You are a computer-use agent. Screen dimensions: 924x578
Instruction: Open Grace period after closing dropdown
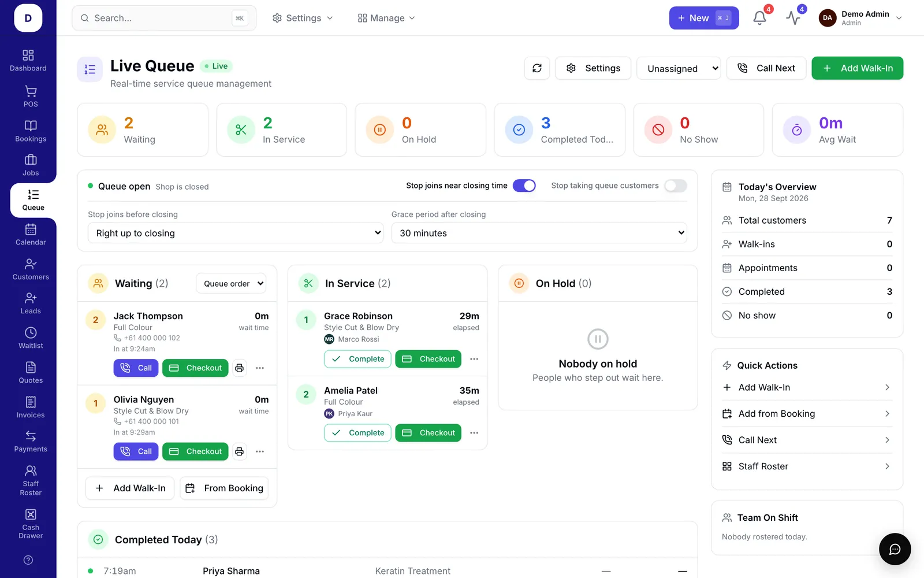(539, 233)
